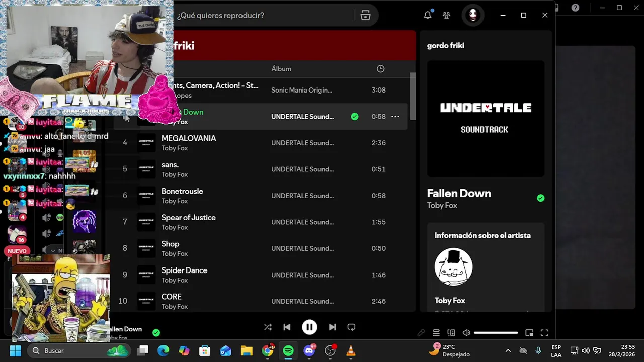Open the system volume tray icon
Screen dimensions: 644x362
[x=586, y=350]
